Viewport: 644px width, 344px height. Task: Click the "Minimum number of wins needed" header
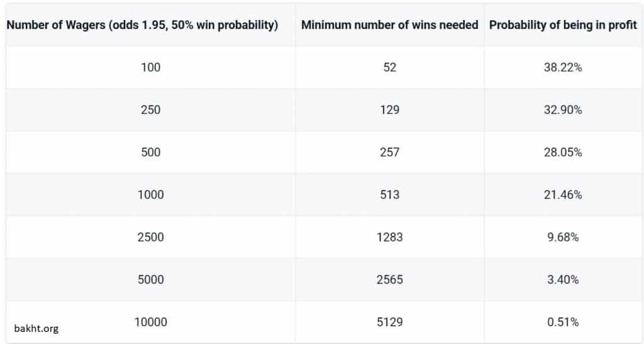[389, 25]
